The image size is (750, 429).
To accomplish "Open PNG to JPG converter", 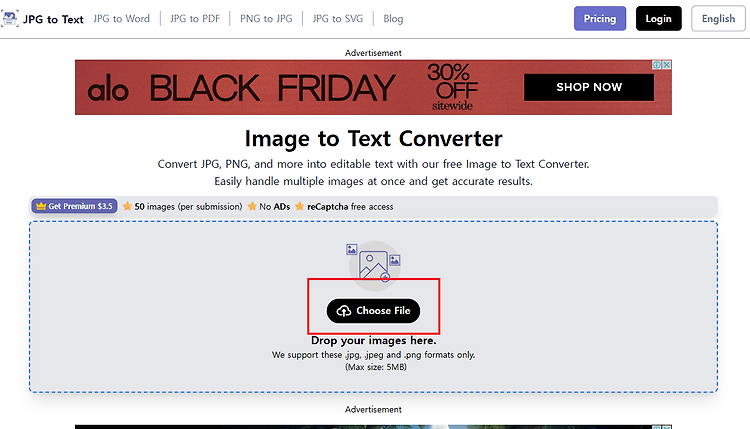I will coord(266,19).
